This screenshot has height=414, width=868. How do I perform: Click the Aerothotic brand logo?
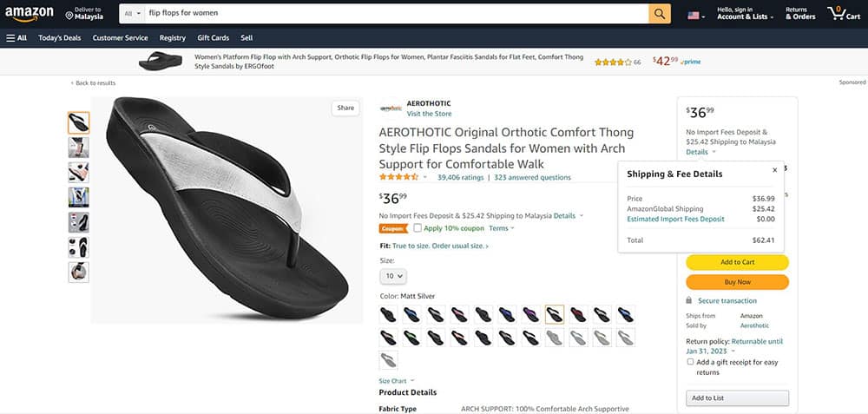pyautogui.click(x=391, y=108)
